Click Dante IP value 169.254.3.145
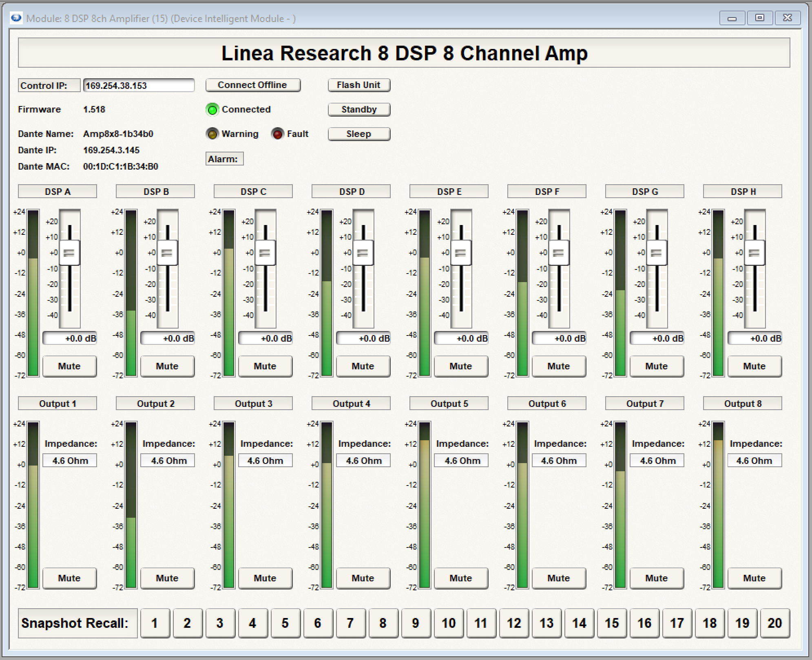The width and height of the screenshot is (812, 660). (x=111, y=150)
